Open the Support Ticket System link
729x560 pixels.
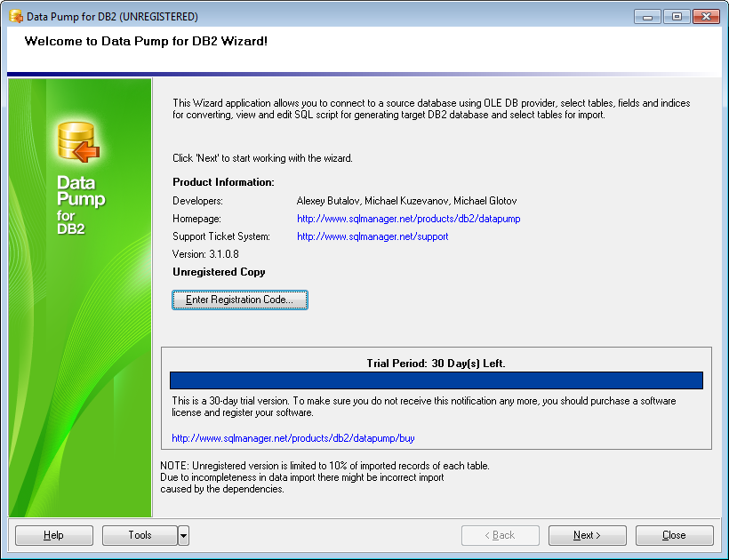[373, 236]
